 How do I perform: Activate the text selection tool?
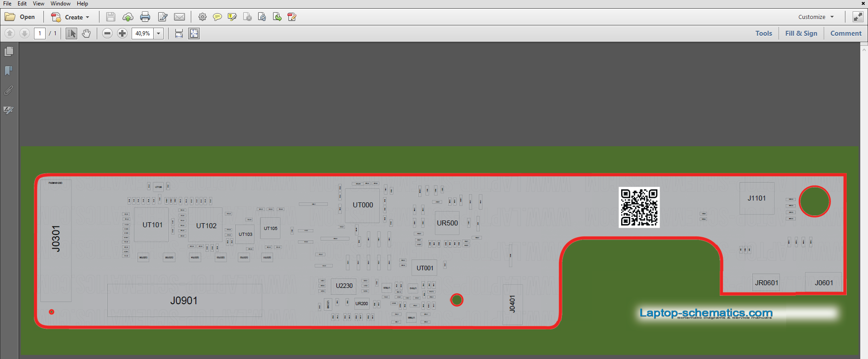71,34
